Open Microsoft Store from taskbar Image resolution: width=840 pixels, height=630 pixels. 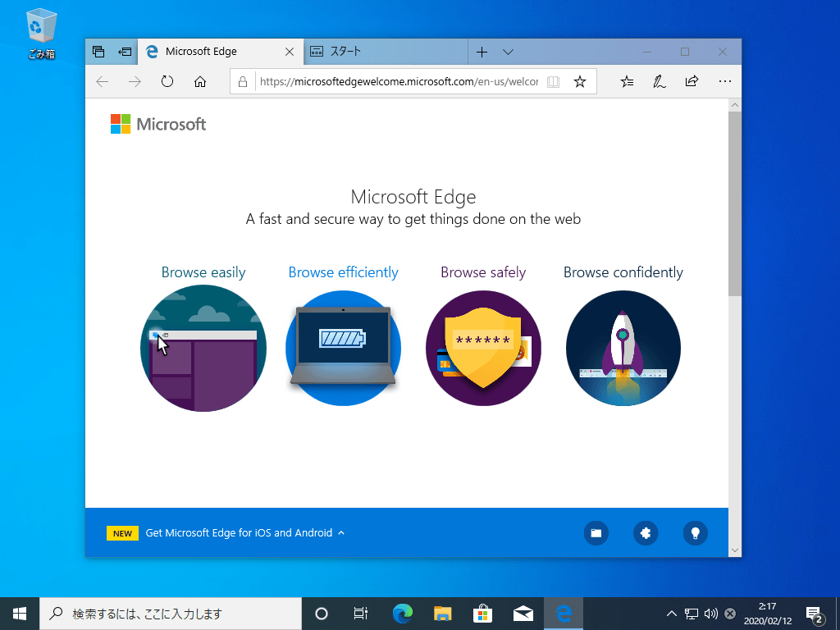tap(482, 614)
